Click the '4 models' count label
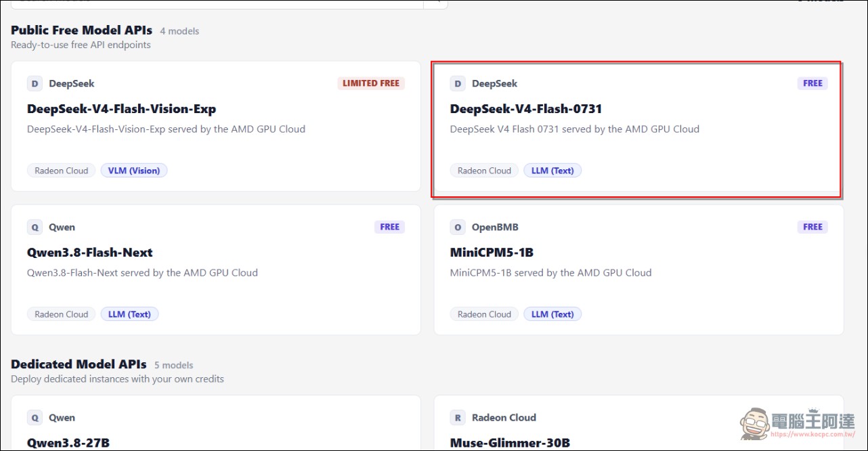 coord(179,31)
